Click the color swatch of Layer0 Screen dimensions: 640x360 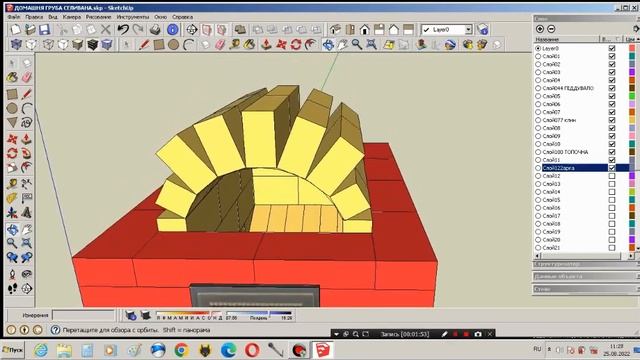[632, 48]
